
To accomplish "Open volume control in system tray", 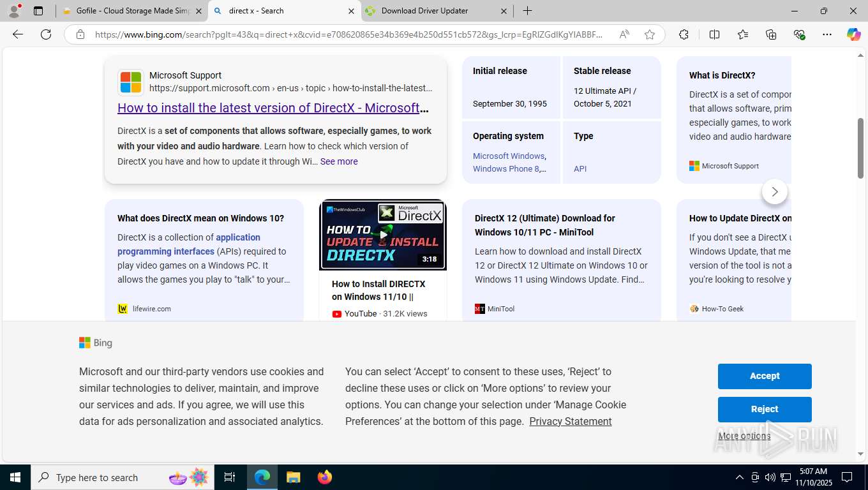I will click(770, 477).
